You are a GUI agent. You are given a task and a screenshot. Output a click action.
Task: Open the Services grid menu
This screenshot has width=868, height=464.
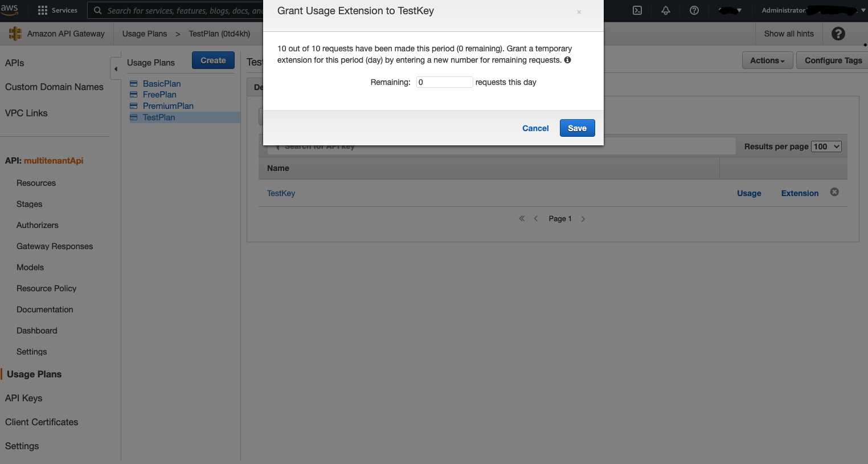tap(58, 10)
